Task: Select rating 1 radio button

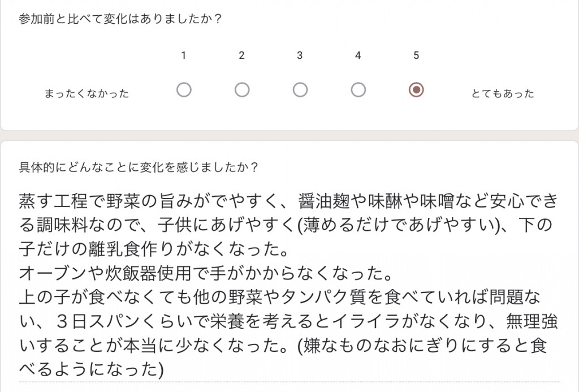Action: (184, 90)
